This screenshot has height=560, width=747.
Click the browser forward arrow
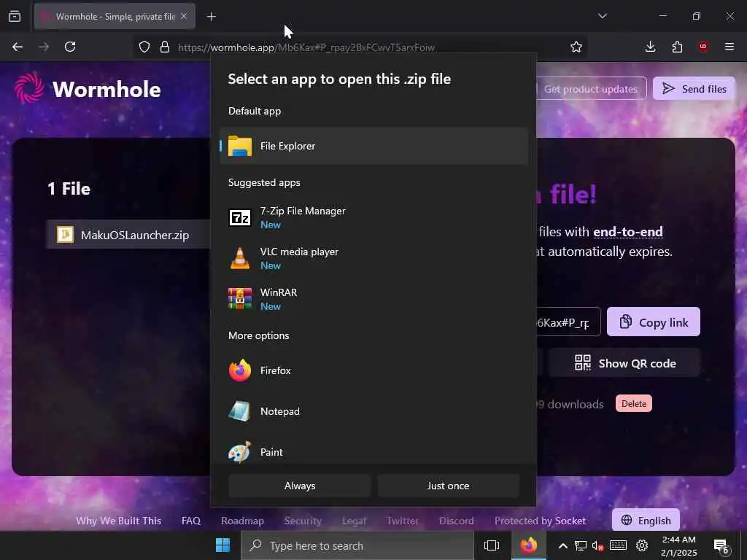tap(43, 47)
